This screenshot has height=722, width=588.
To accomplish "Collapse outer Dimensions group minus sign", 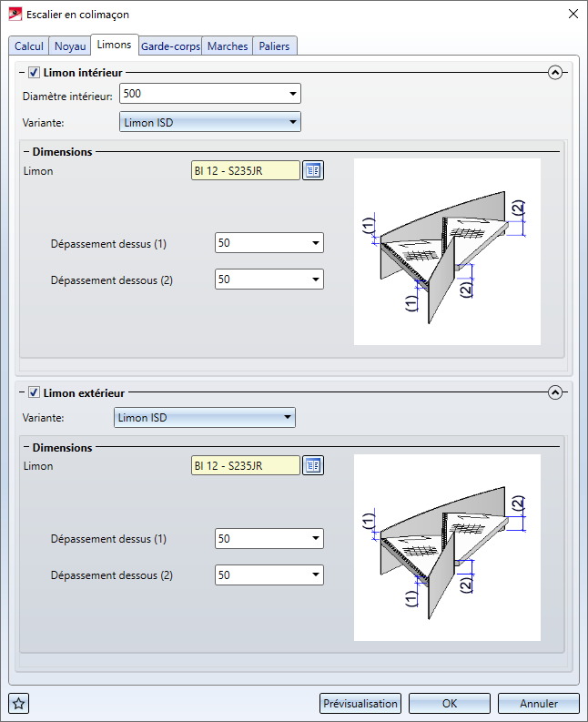I will [26, 447].
